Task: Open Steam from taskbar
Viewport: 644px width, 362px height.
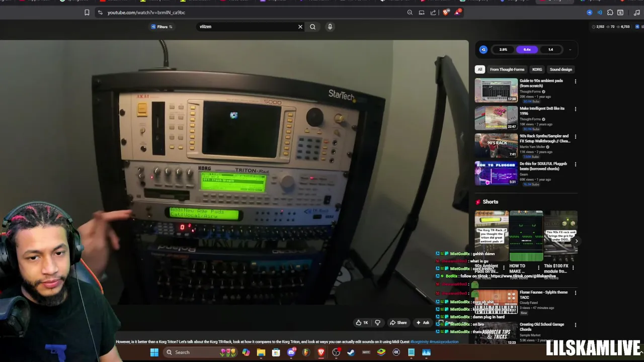Action: [x=351, y=352]
